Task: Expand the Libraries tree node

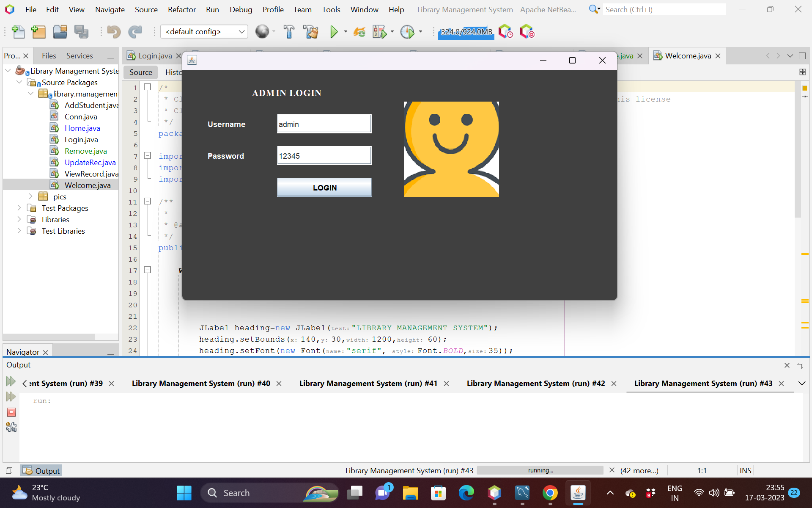Action: pyautogui.click(x=19, y=219)
